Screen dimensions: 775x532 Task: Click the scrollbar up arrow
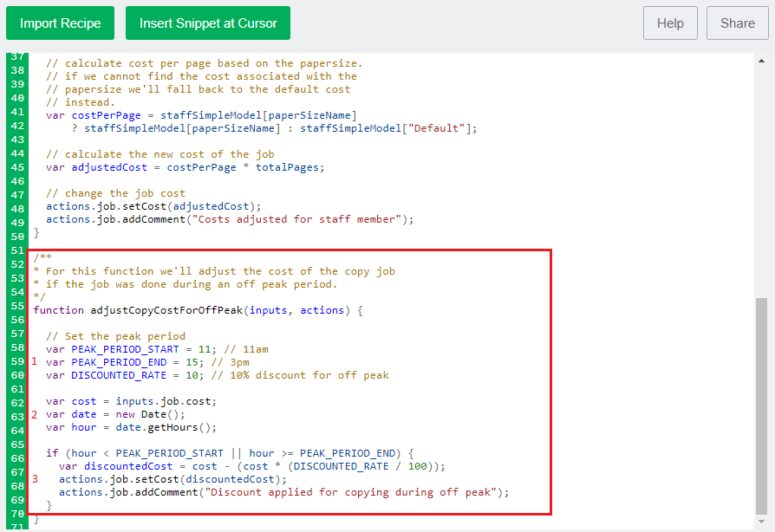761,61
